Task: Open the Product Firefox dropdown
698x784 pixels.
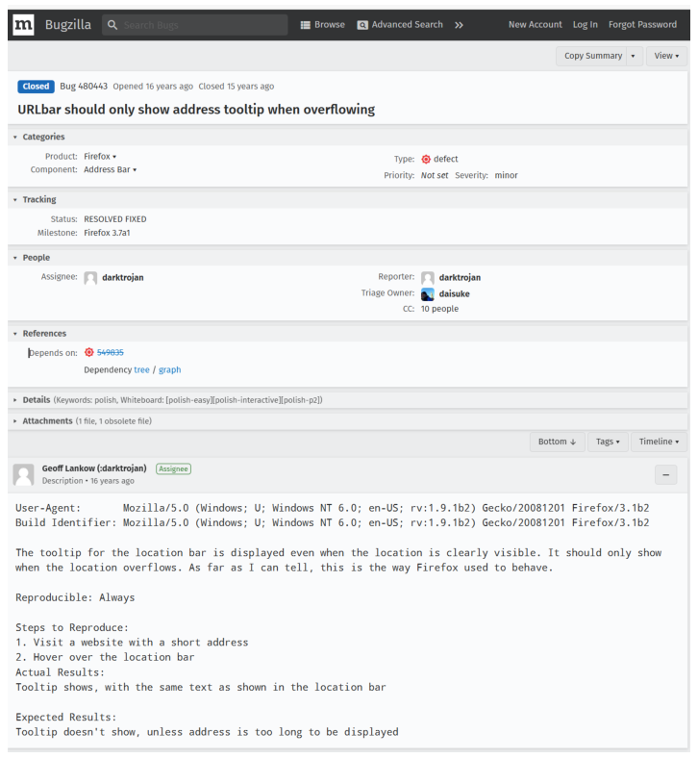Action: 99,156
